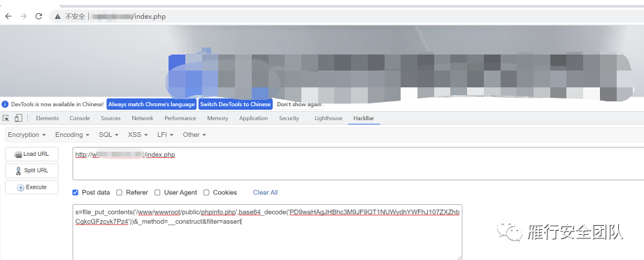
Task: Expand the SQL dropdown menu
Action: [x=108, y=135]
